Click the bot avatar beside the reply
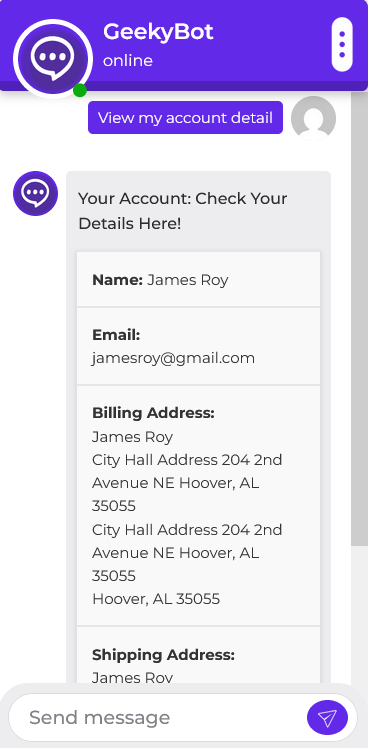 35,193
